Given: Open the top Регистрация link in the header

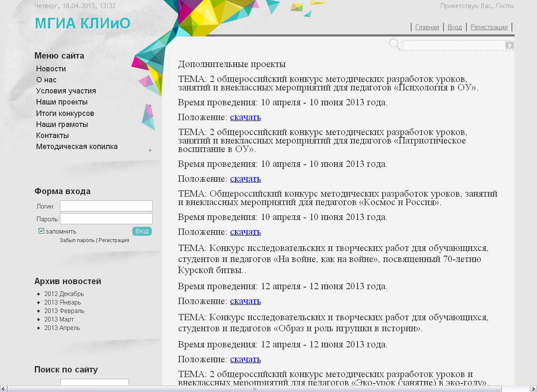Looking at the screenshot, I should coord(489,27).
